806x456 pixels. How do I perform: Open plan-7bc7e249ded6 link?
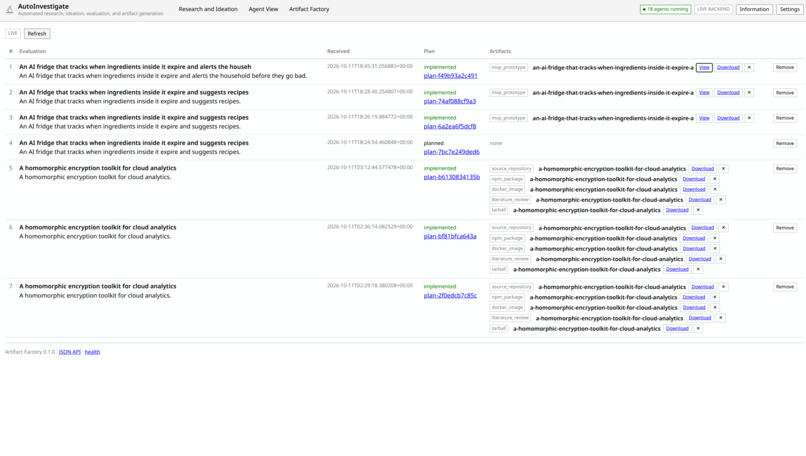pyautogui.click(x=451, y=152)
